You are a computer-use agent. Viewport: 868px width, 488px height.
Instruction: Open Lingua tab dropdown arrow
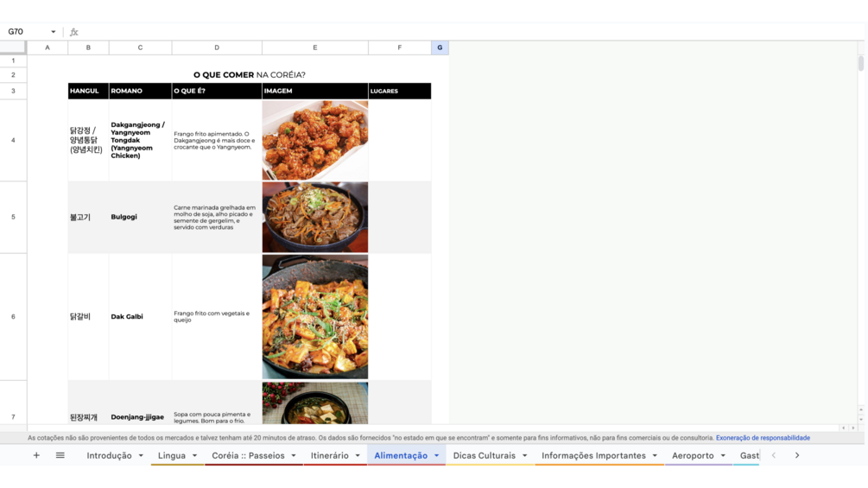[x=194, y=456]
